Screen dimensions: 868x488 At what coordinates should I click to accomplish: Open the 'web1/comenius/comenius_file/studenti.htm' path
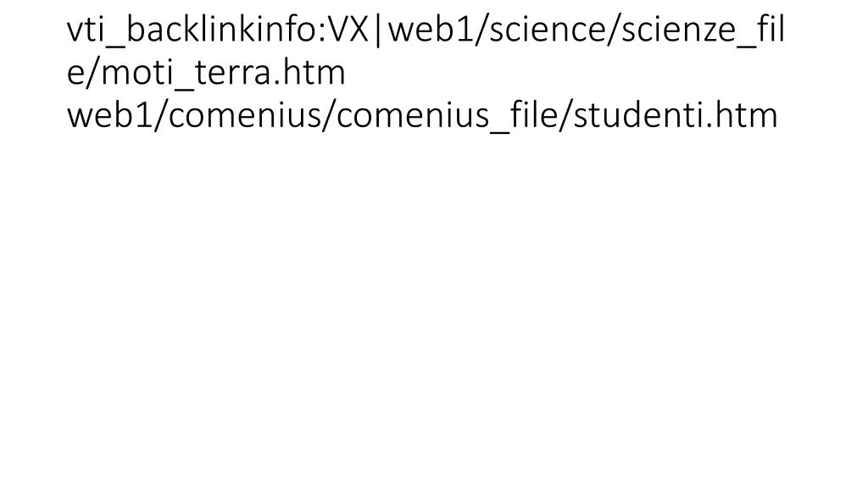coord(422,115)
